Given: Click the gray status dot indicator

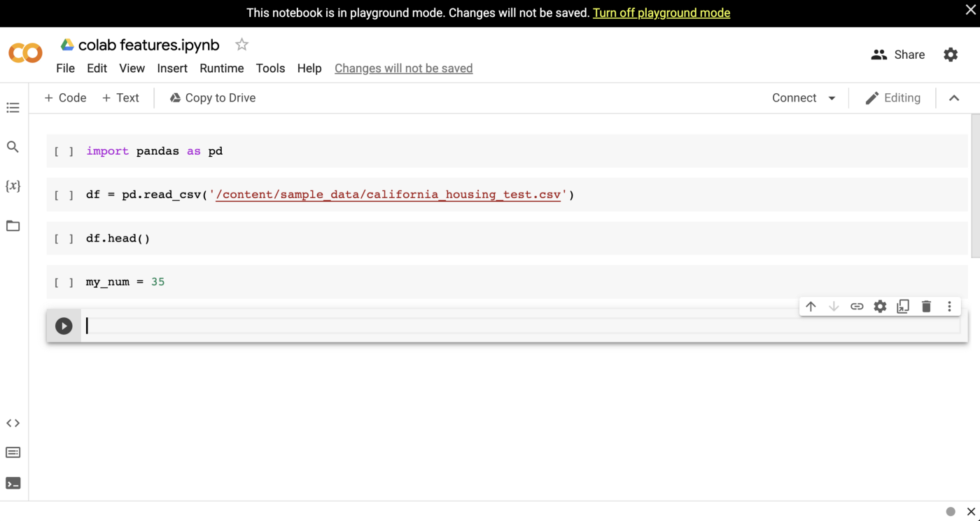Looking at the screenshot, I should (951, 512).
